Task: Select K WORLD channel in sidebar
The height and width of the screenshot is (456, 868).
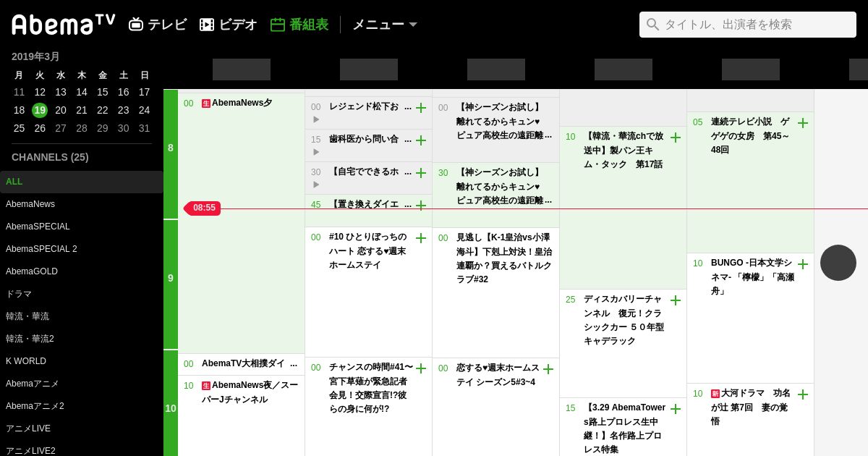Action: [x=81, y=361]
